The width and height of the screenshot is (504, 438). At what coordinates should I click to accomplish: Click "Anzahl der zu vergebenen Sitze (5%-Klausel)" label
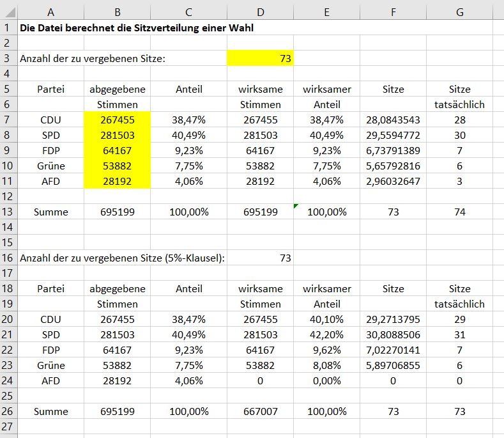click(122, 258)
